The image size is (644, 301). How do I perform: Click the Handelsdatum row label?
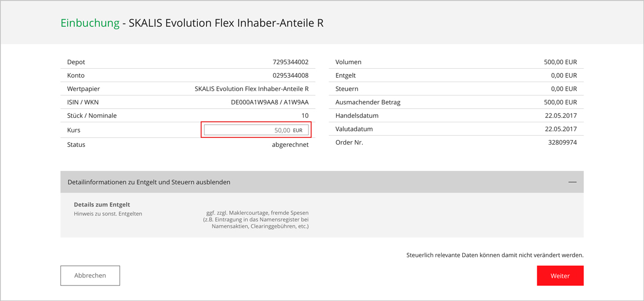pos(357,116)
